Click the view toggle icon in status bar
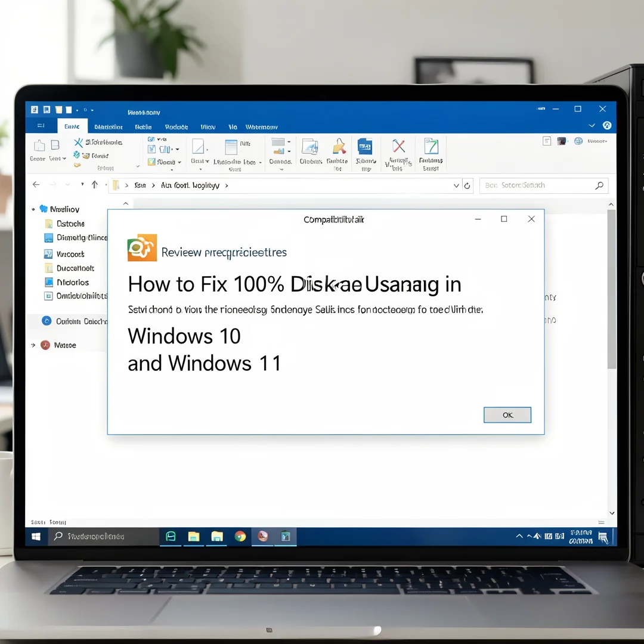The image size is (644, 644). [601, 522]
